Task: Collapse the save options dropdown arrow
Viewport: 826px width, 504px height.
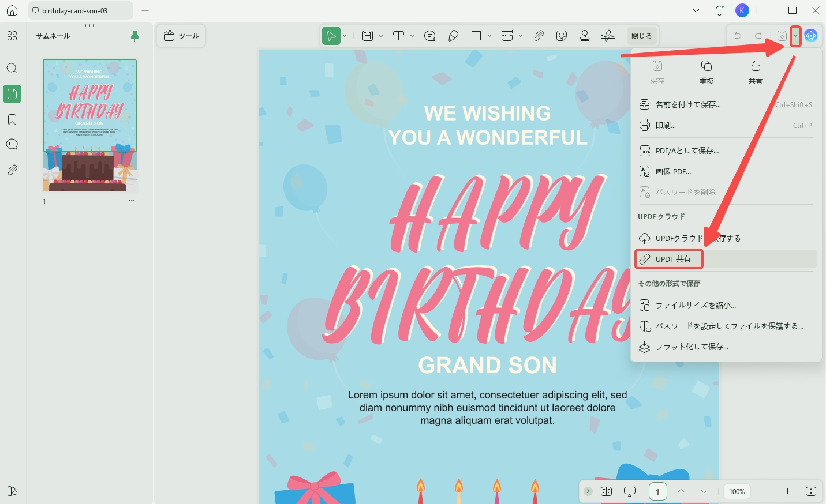Action: (795, 36)
